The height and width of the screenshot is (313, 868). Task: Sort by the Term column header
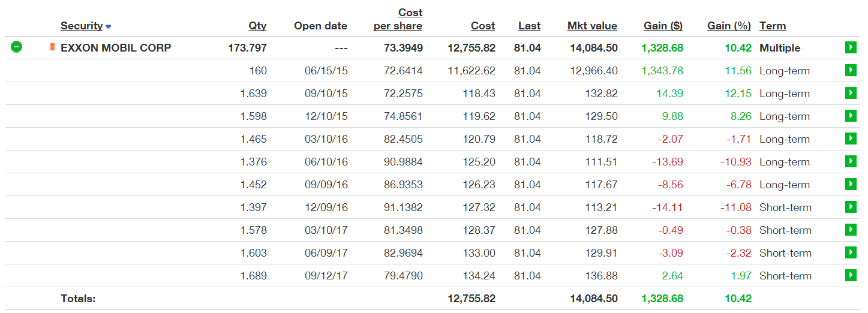[773, 26]
